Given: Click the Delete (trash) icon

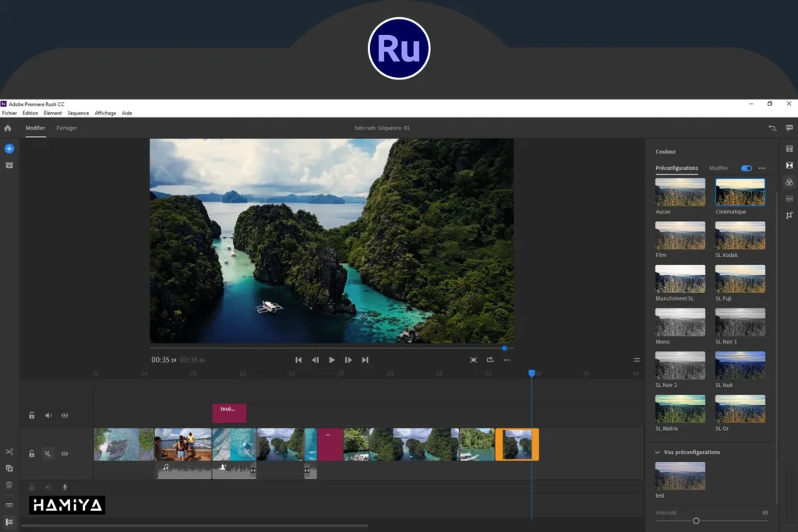Looking at the screenshot, I should pos(10,484).
